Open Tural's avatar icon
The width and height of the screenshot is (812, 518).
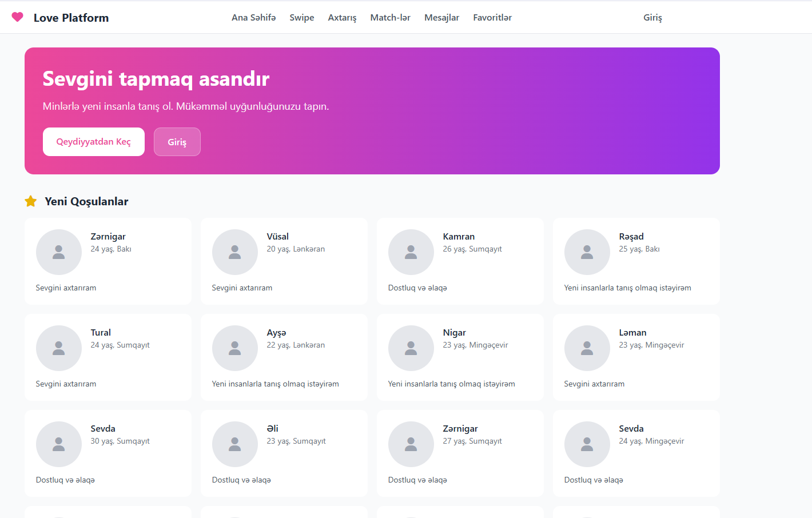pyautogui.click(x=59, y=348)
